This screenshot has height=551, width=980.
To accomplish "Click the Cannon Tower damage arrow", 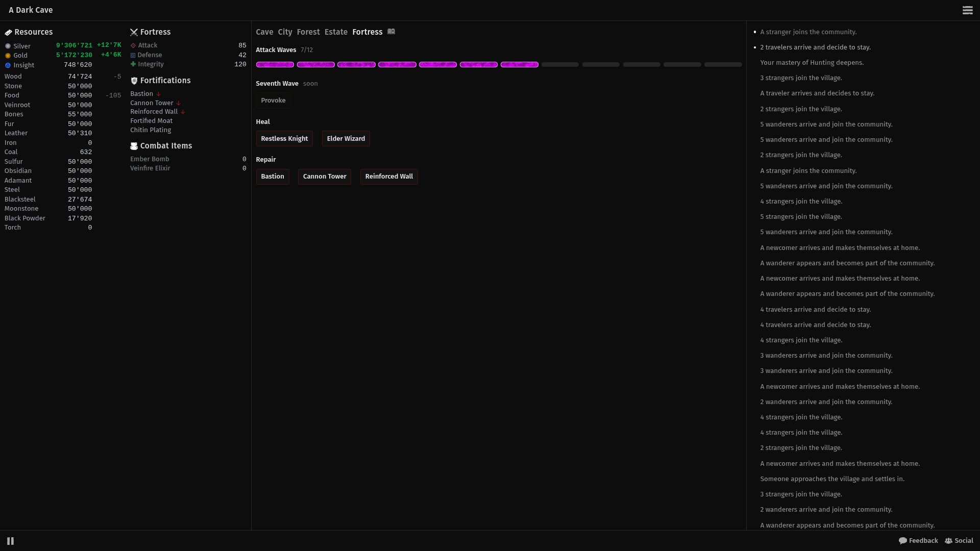I will click(179, 103).
